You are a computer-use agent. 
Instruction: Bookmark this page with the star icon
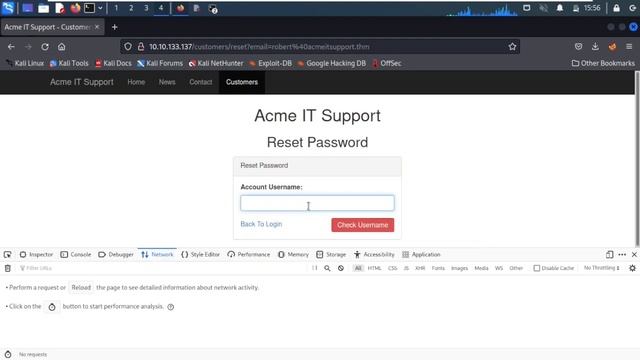(x=512, y=47)
